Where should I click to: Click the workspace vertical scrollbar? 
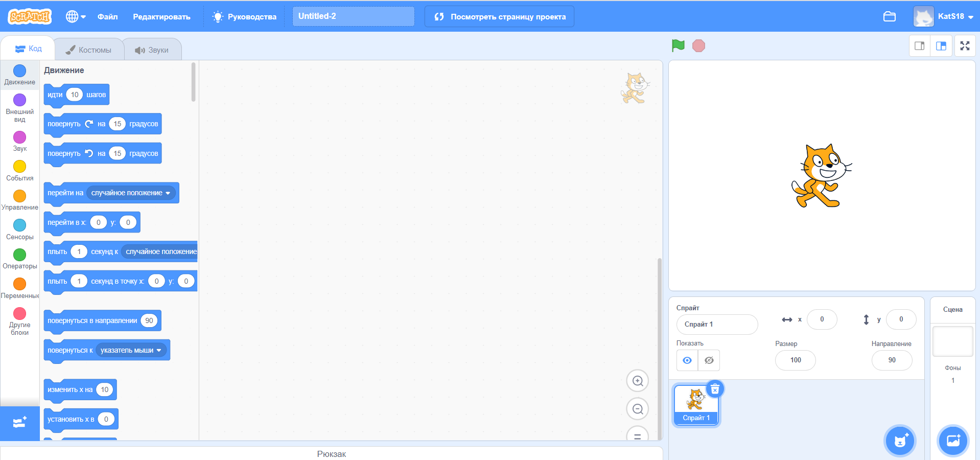pyautogui.click(x=660, y=349)
